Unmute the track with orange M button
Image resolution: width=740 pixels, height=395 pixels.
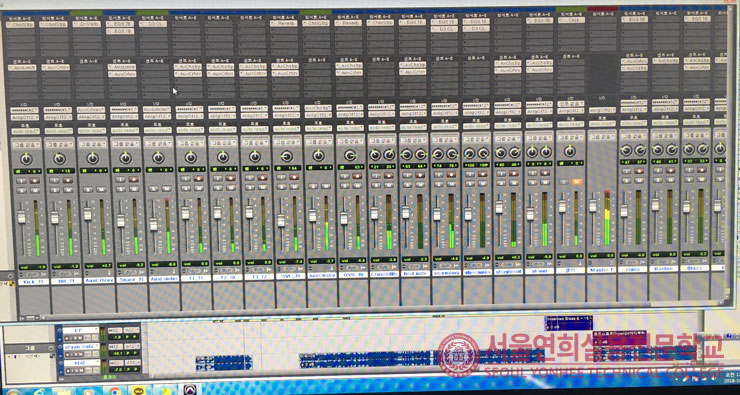(576, 182)
